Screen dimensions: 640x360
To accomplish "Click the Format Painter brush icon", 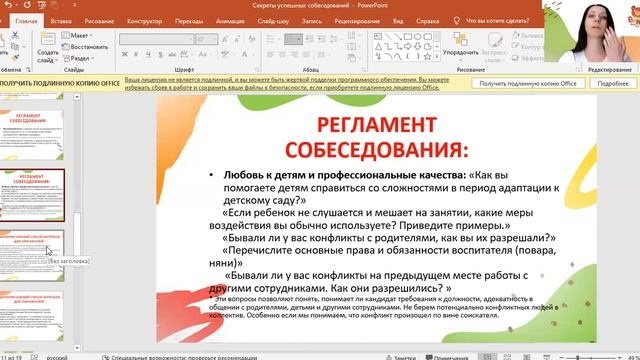I will coord(15,58).
